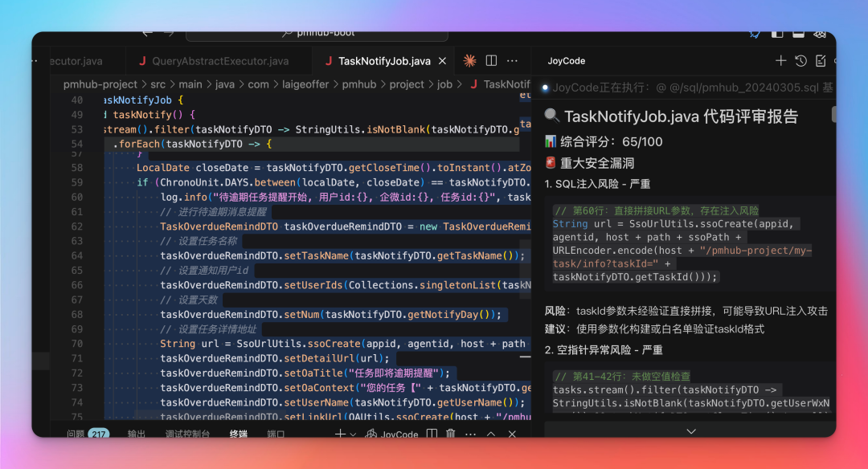The height and width of the screenshot is (469, 868).
Task: Close the TaskNotifyJob.java tab
Action: [442, 61]
